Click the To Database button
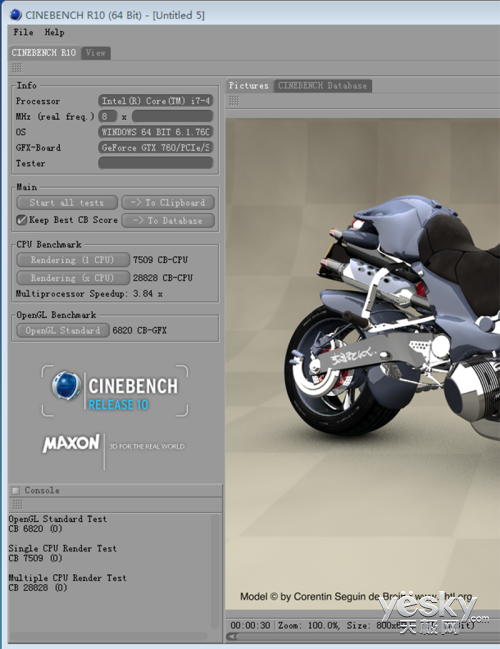The image size is (500, 649). (x=168, y=221)
